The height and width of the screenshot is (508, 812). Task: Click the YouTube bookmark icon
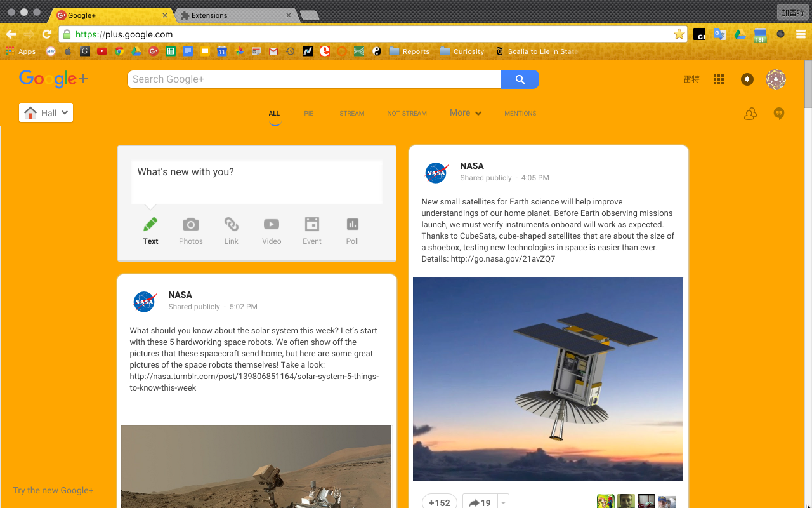tap(102, 51)
